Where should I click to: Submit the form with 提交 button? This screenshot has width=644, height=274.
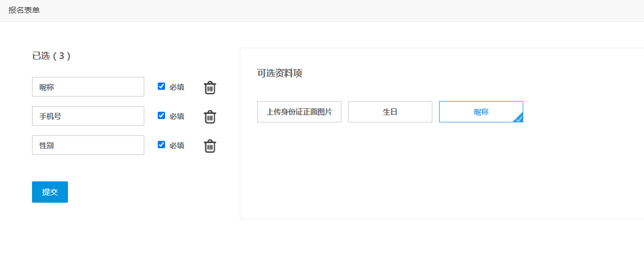(50, 192)
